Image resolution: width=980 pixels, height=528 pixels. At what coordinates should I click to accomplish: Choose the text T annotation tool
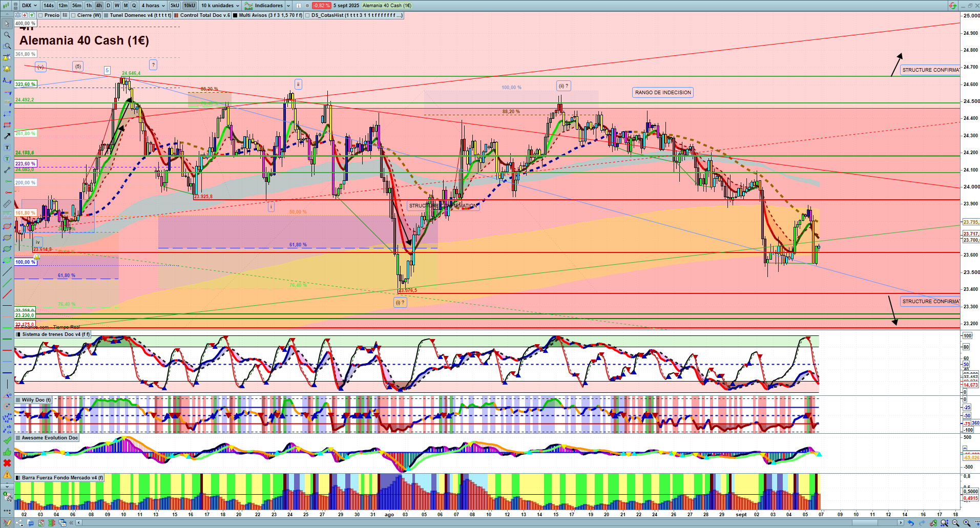[7, 147]
